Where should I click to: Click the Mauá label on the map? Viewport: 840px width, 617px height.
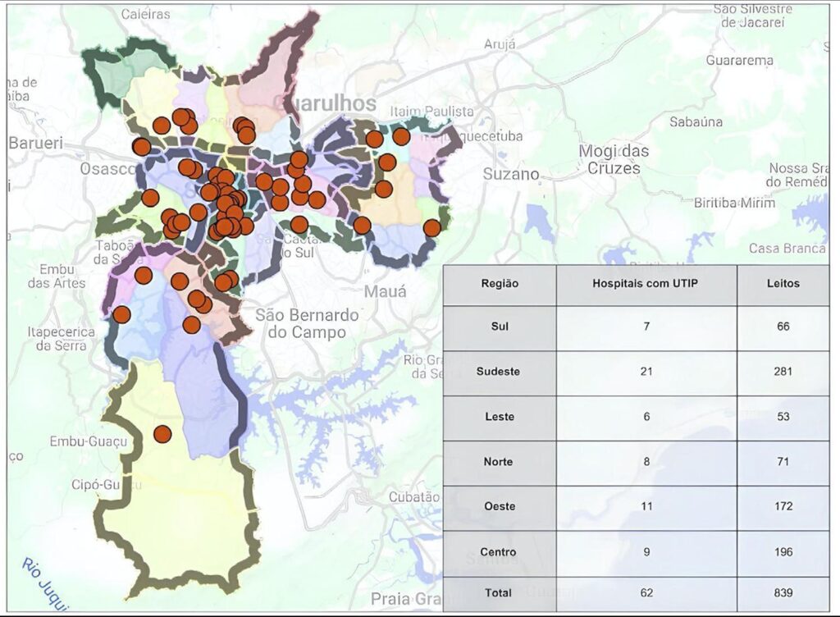click(x=385, y=290)
